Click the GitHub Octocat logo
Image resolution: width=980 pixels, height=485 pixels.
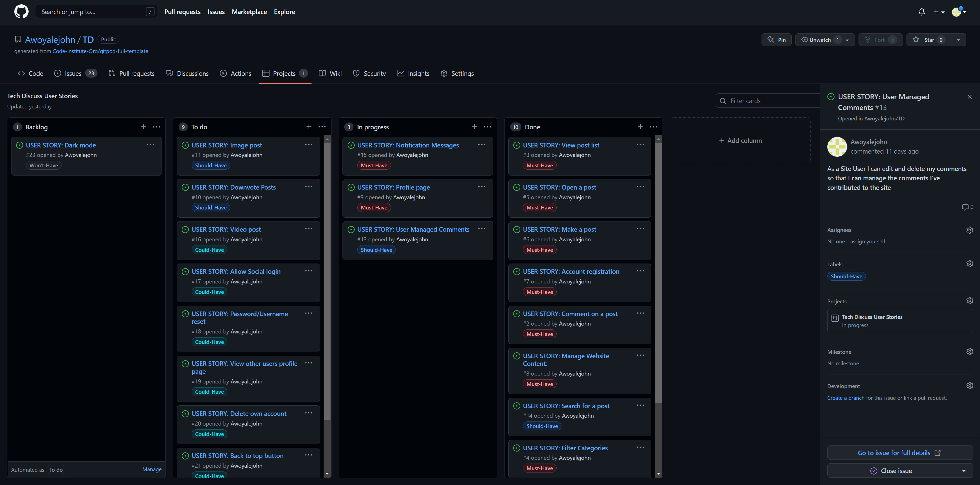pyautogui.click(x=21, y=11)
